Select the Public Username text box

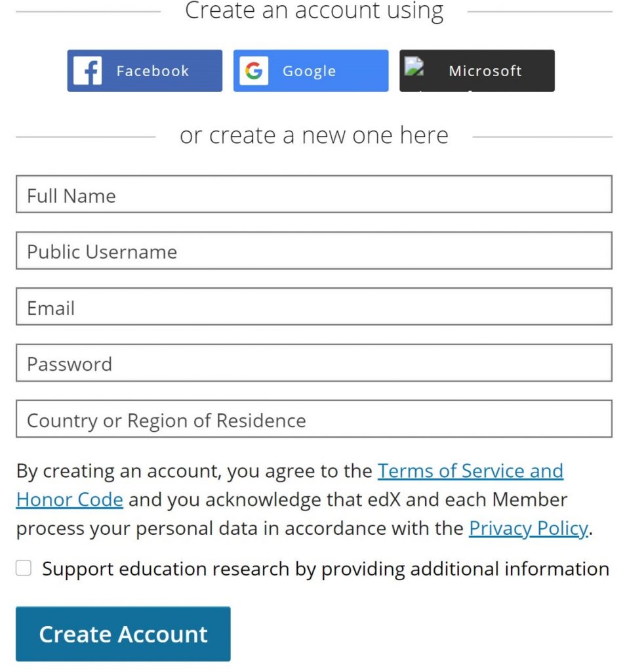(314, 251)
